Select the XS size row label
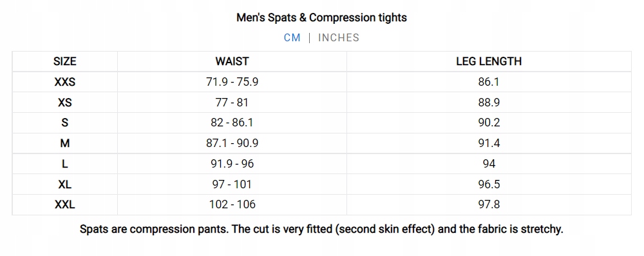The image size is (644, 256). (65, 103)
